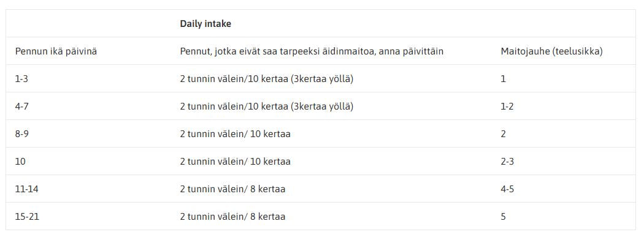Screen dimensions: 644x240
Task: Select the age cell '15-21'
Action: 27,217
